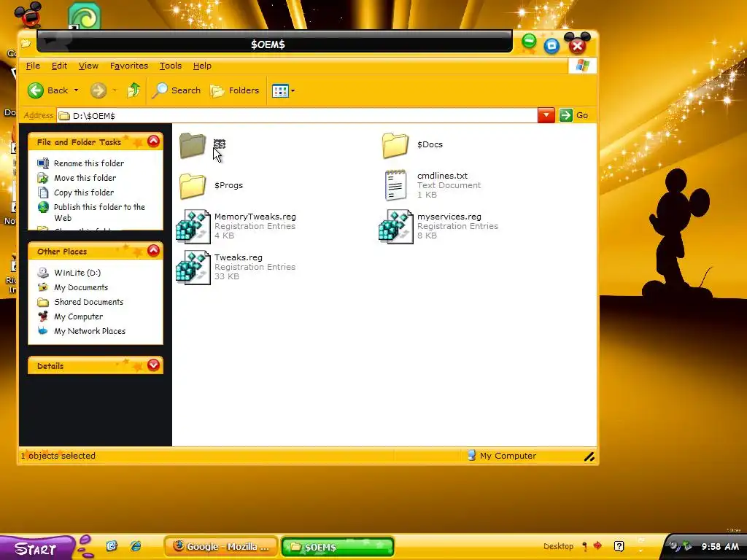Click the red arrow icon on taskbar
The image size is (747, 560).
coord(597,545)
